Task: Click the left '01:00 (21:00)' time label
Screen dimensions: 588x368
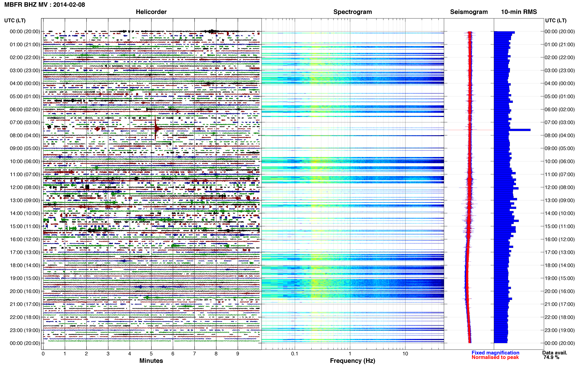Action: tap(25, 45)
